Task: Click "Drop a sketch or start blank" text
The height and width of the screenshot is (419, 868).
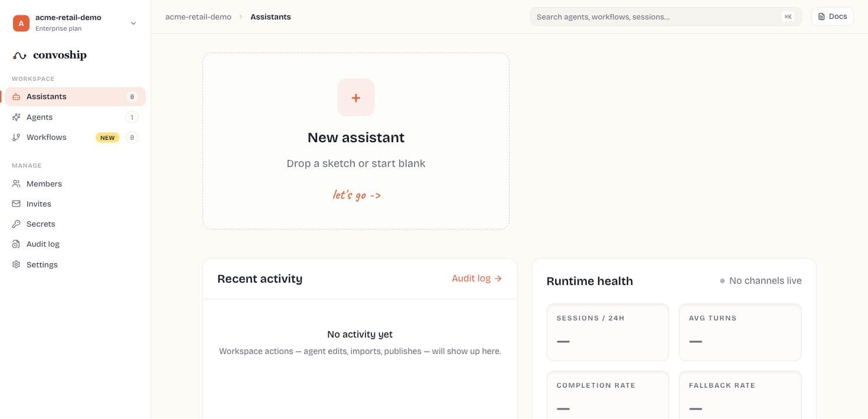Action: click(356, 163)
